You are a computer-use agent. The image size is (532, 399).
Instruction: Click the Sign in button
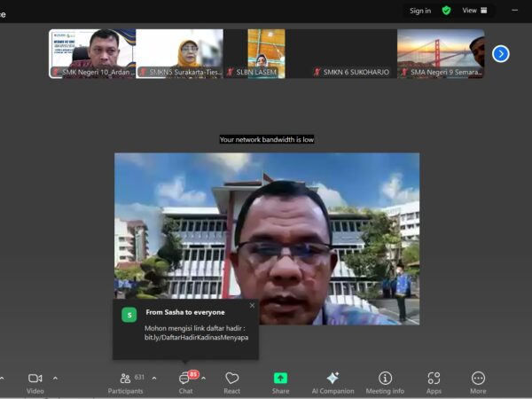tap(420, 11)
